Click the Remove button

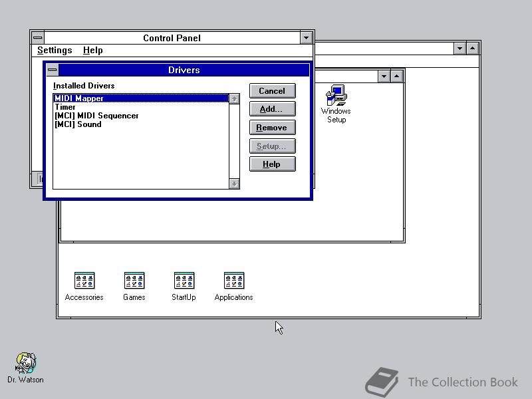point(272,128)
